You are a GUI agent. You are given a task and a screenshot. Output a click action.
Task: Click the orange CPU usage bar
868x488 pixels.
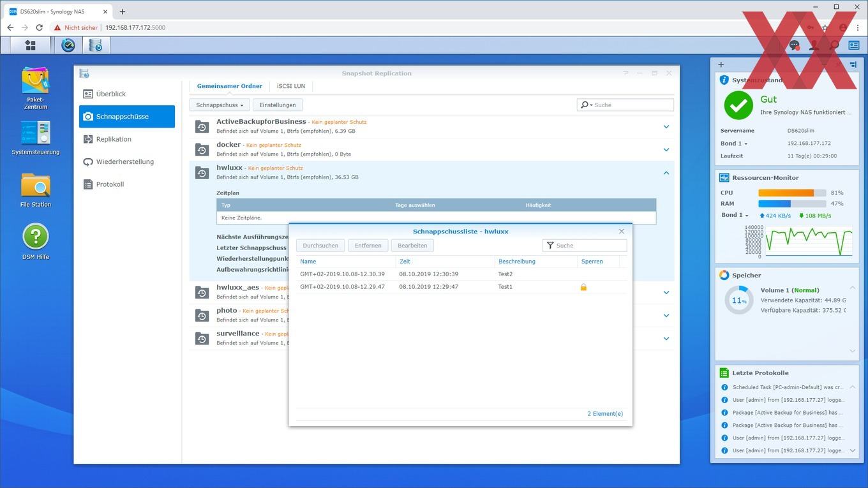[x=786, y=193]
